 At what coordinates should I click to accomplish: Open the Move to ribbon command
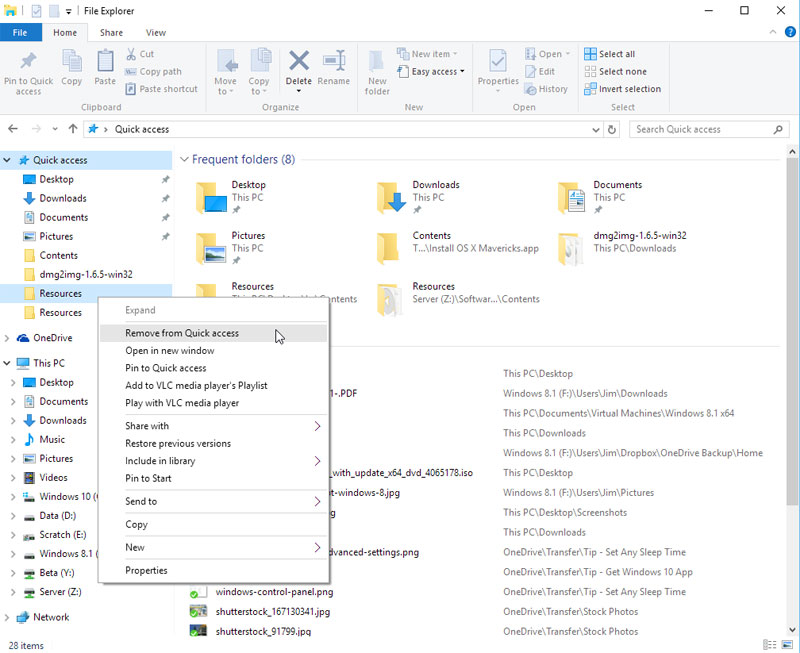226,72
